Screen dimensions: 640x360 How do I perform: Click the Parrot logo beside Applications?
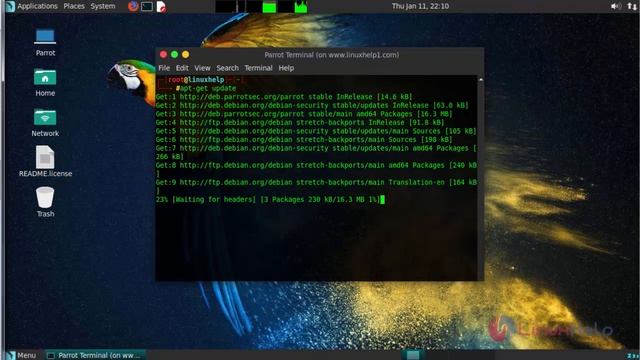(x=10, y=6)
